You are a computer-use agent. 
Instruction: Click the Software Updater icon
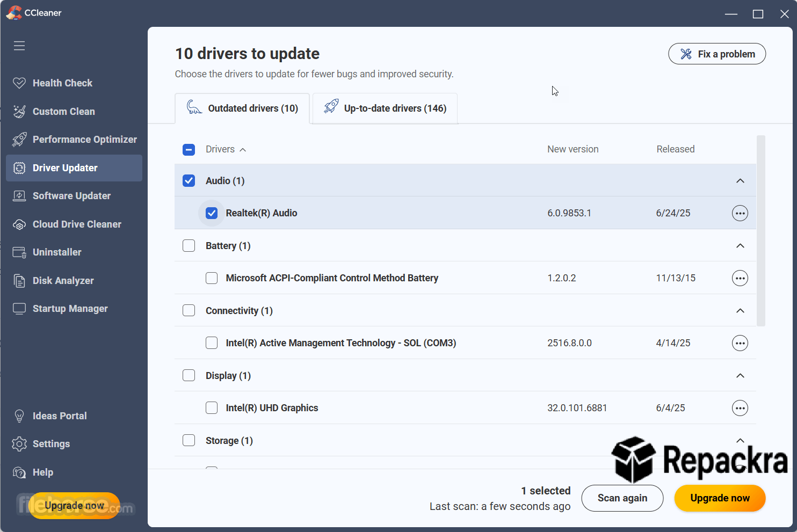pyautogui.click(x=19, y=196)
